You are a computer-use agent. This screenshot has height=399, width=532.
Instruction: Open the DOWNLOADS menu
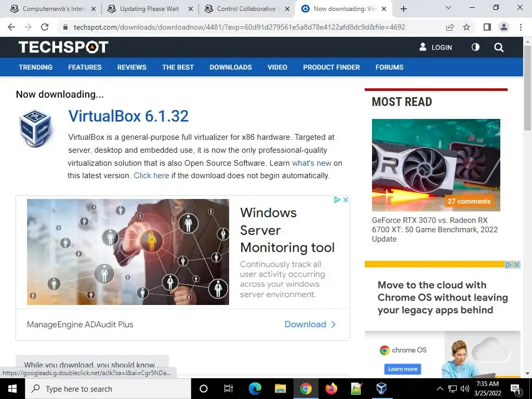coord(231,67)
